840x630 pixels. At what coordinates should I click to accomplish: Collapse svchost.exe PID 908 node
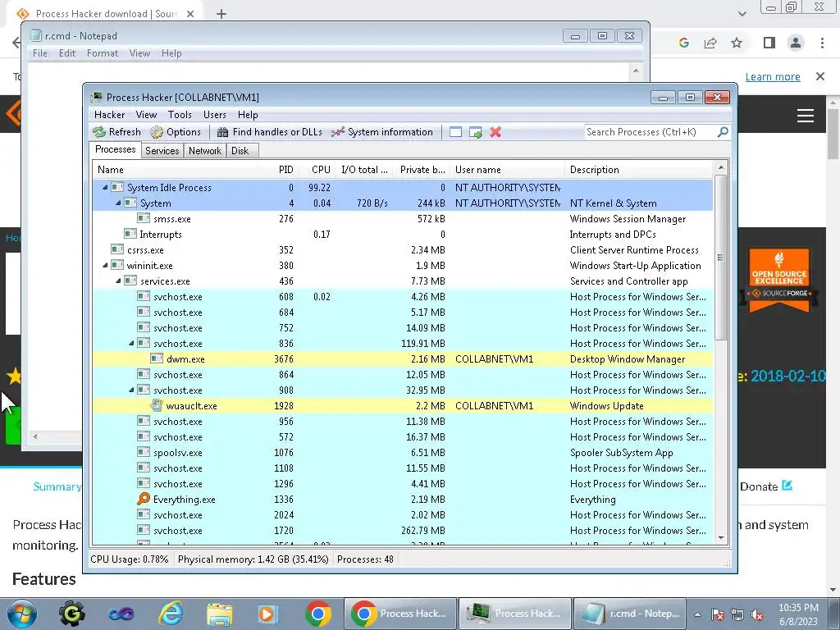(x=132, y=390)
